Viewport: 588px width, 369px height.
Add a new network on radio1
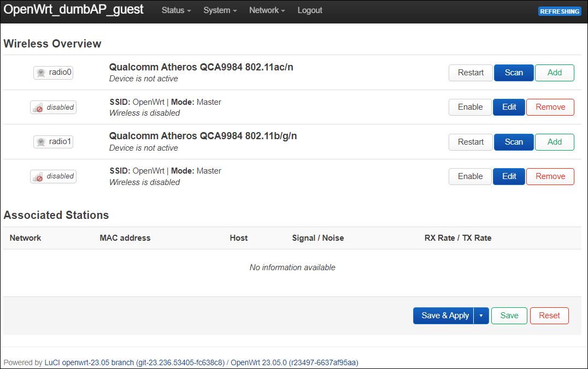554,142
